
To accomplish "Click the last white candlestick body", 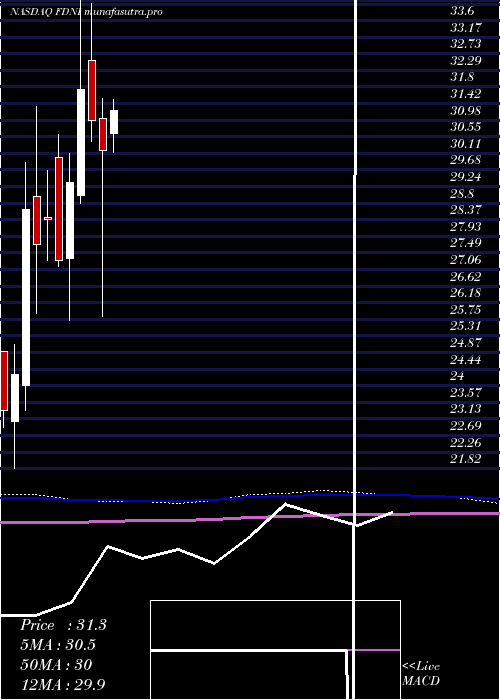I will click(114, 122).
